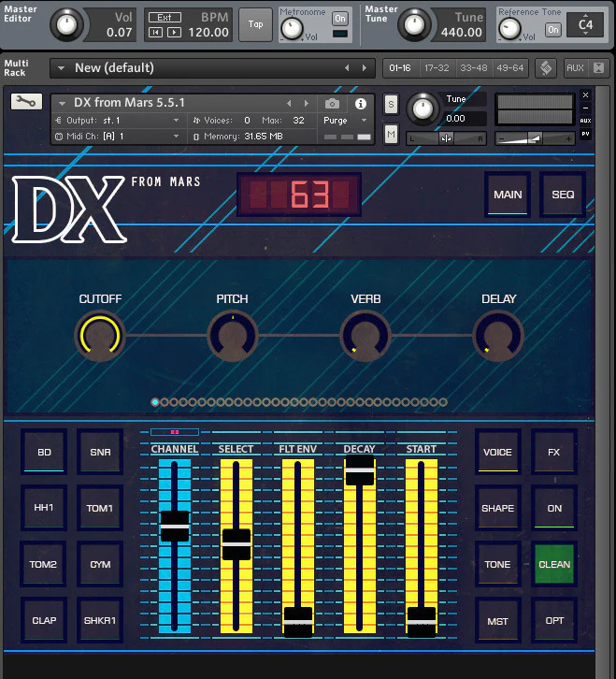Select the BD drum channel

44,452
